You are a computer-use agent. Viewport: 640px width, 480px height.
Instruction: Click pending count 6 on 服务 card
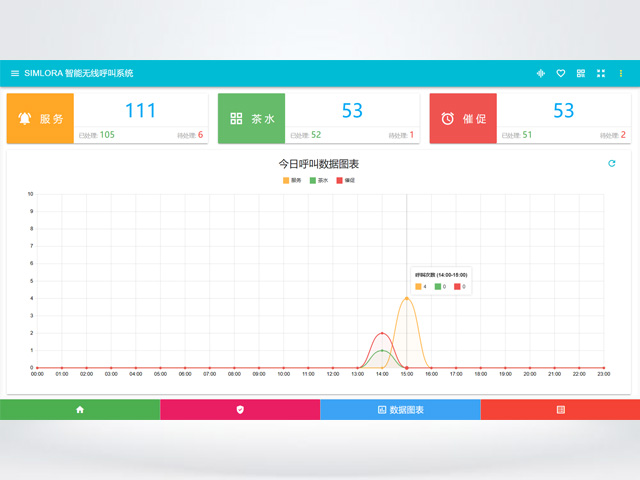click(x=200, y=135)
